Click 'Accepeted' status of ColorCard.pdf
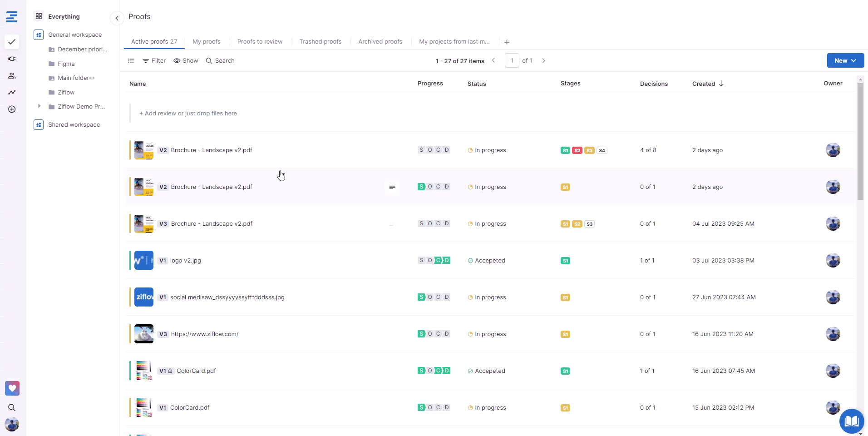Image resolution: width=868 pixels, height=436 pixels. coord(486,371)
